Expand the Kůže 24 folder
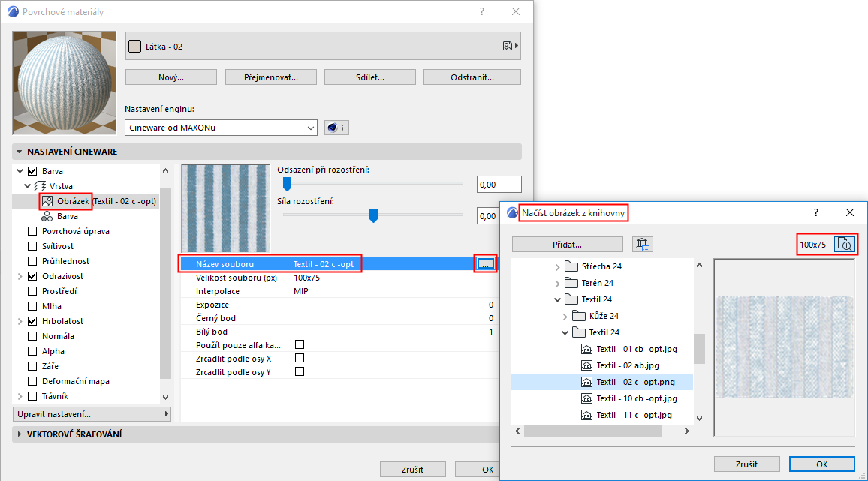 pyautogui.click(x=565, y=316)
